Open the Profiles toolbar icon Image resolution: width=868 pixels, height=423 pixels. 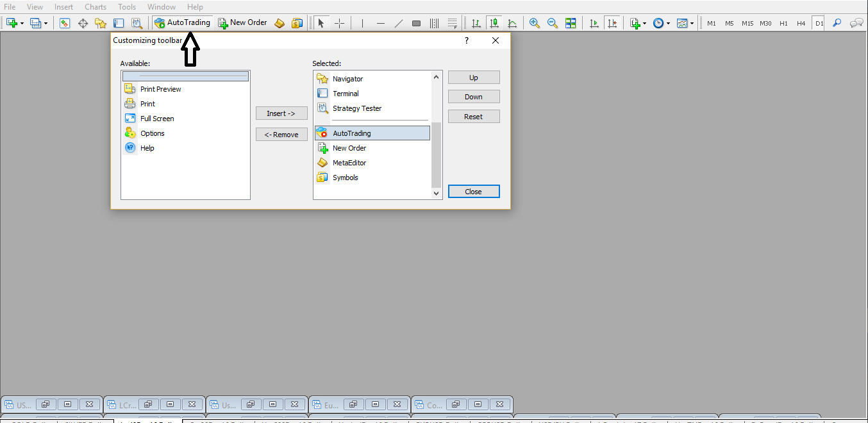pyautogui.click(x=35, y=23)
